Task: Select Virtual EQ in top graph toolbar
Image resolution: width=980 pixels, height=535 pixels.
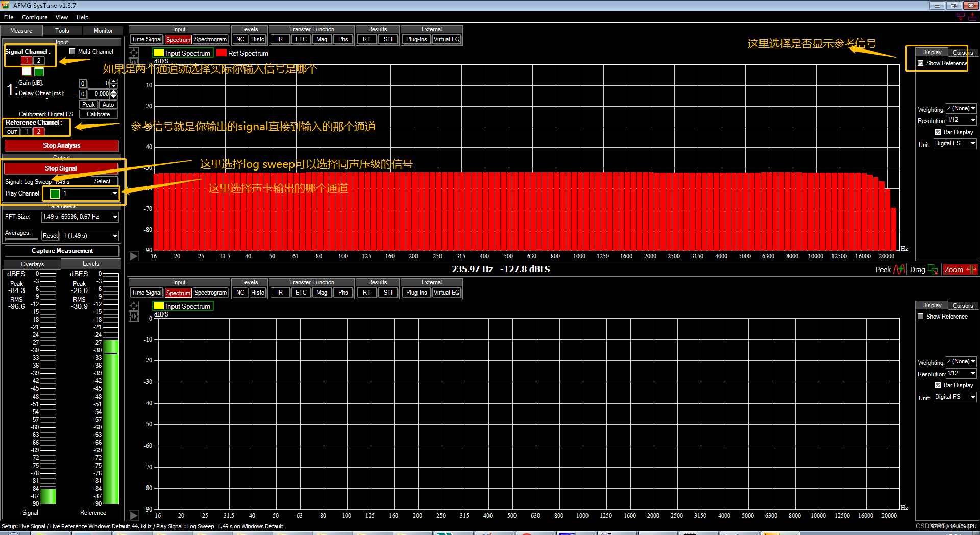Action: point(447,39)
